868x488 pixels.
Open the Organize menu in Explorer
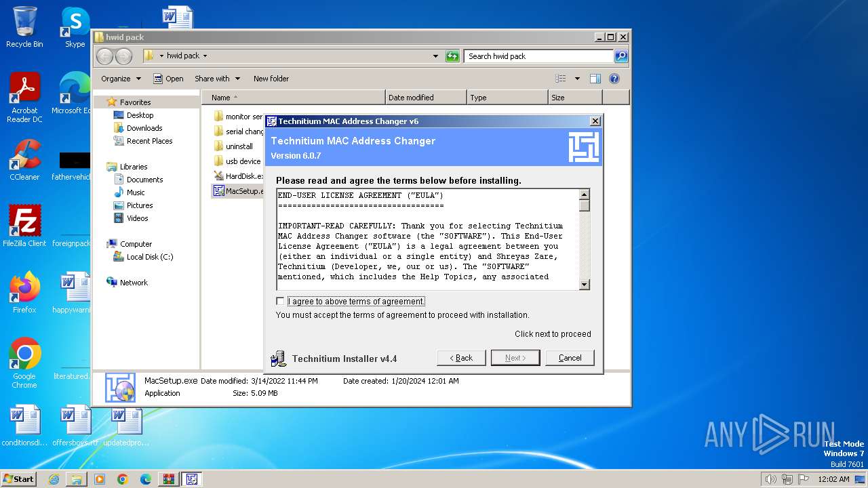coord(121,79)
